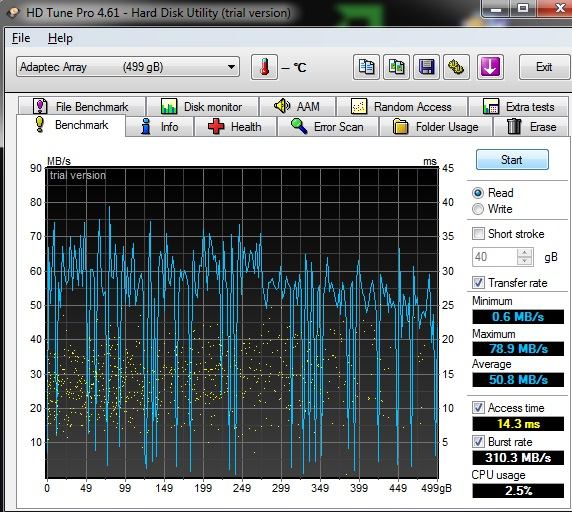Enable the Short stroke checkbox
The image size is (572, 512).
pyautogui.click(x=478, y=233)
